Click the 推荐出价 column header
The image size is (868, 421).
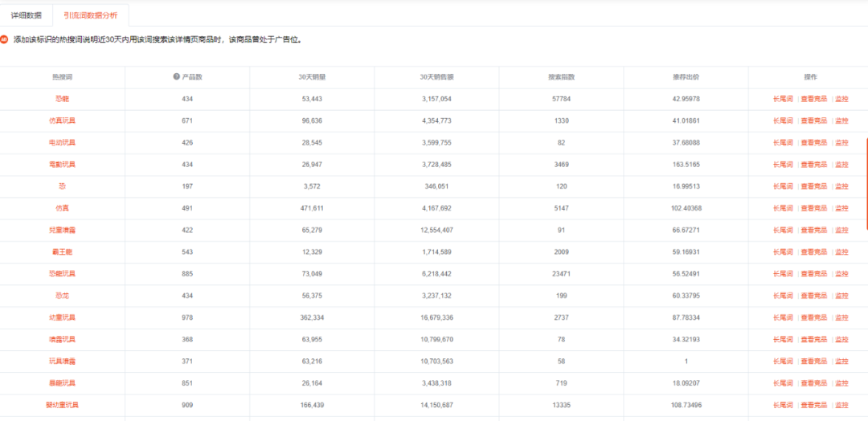coord(686,77)
